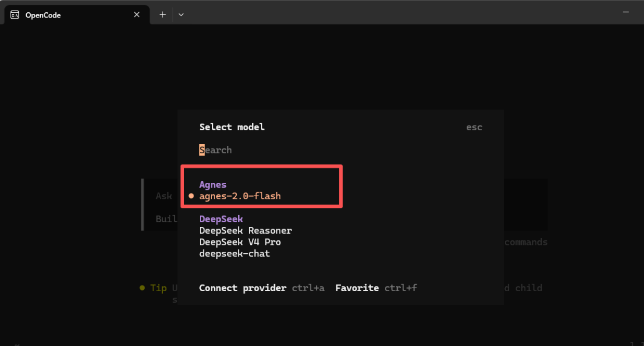Choose the DeepSeek Reasoner model
The width and height of the screenshot is (644, 346).
246,230
